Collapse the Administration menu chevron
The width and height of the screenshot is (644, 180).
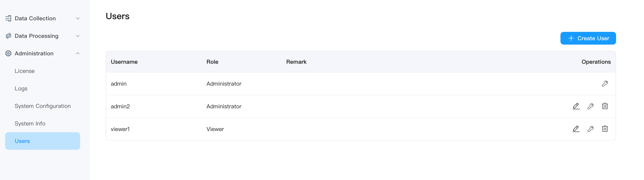(78, 53)
